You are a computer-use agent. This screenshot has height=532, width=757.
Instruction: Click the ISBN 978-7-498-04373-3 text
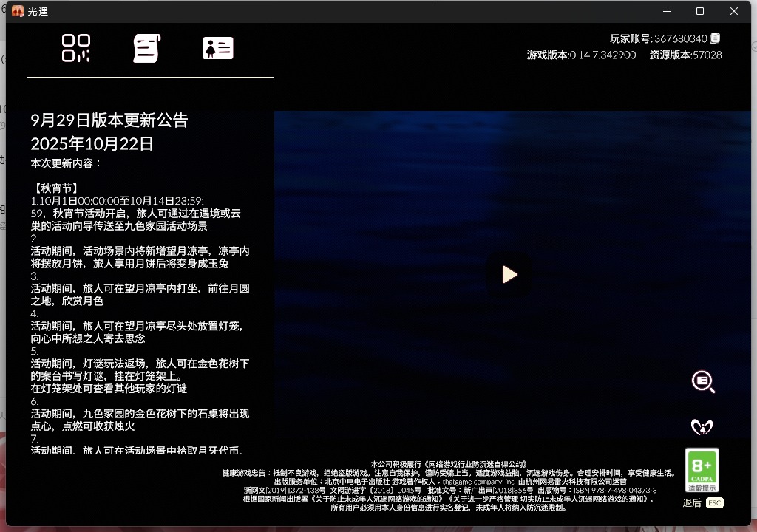(615, 491)
